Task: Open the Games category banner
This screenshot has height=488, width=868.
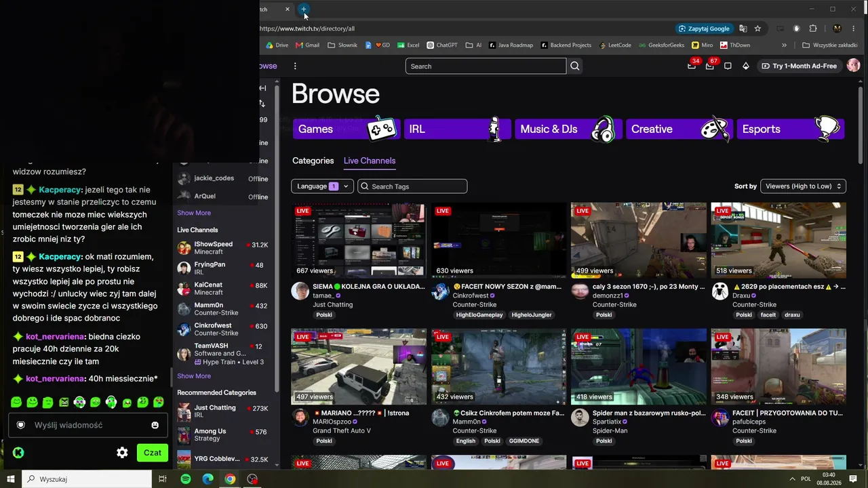Action: (346, 129)
